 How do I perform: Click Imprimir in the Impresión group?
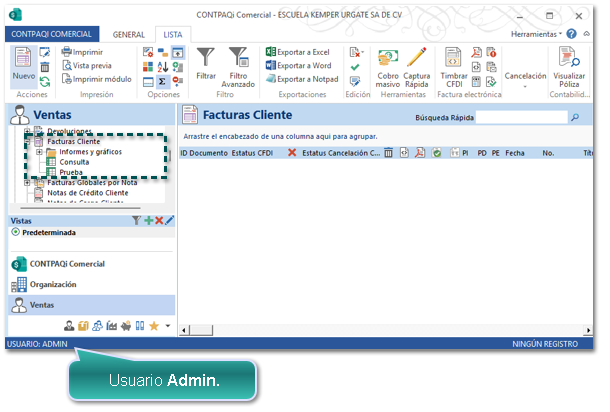(82, 52)
